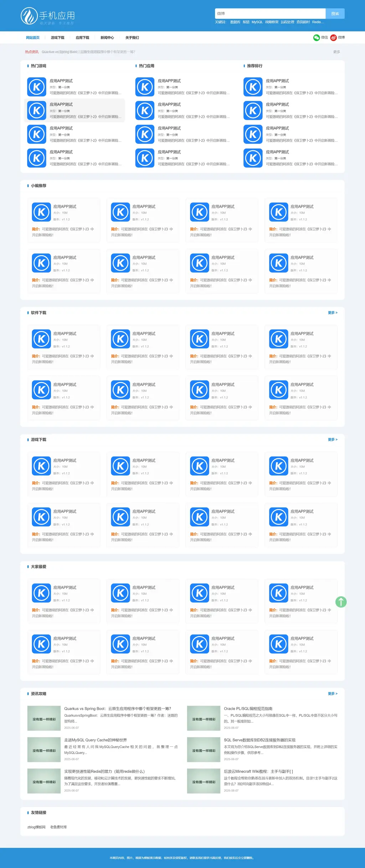Click first app icon under 热门游戏
This screenshot has height=868, width=365.
37,87
